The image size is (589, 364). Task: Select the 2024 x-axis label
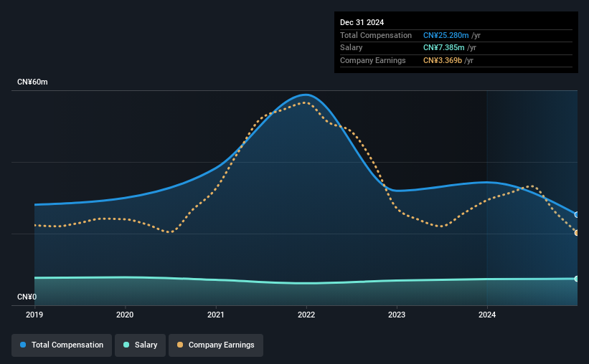pos(487,315)
